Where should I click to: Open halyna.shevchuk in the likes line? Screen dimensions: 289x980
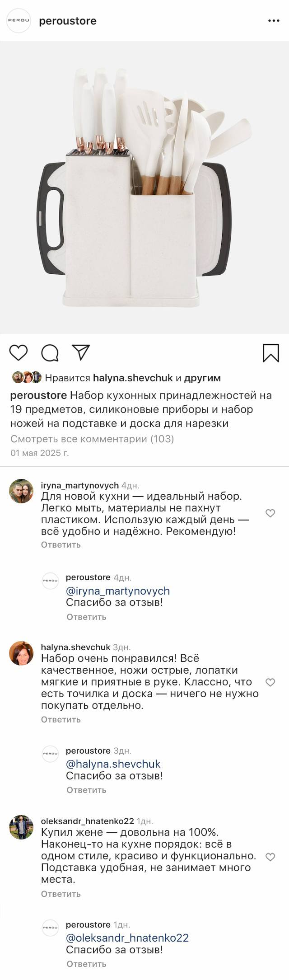pyautogui.click(x=133, y=378)
